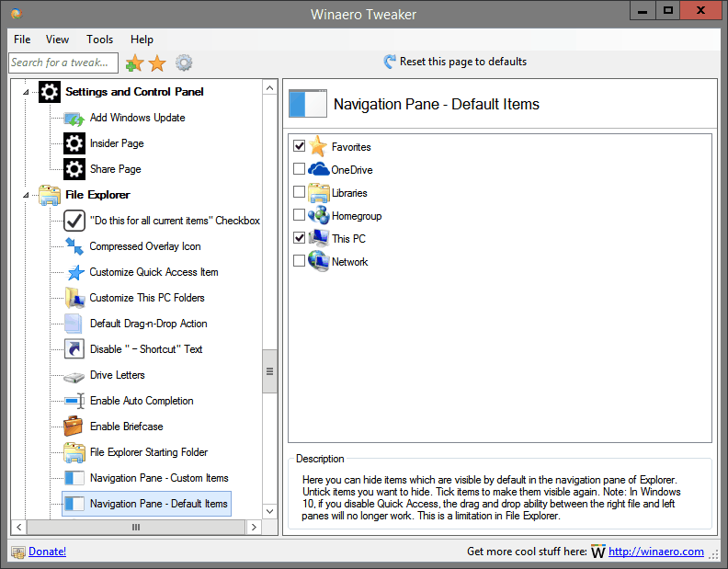Viewport: 728px width, 569px height.
Task: Click the Donate icon in status bar
Action: click(18, 552)
